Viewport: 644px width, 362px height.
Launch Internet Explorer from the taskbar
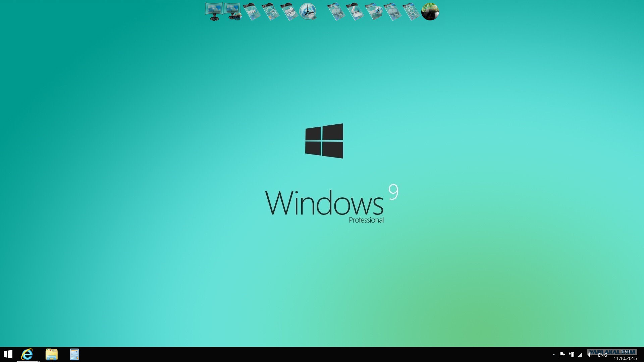tap(27, 354)
